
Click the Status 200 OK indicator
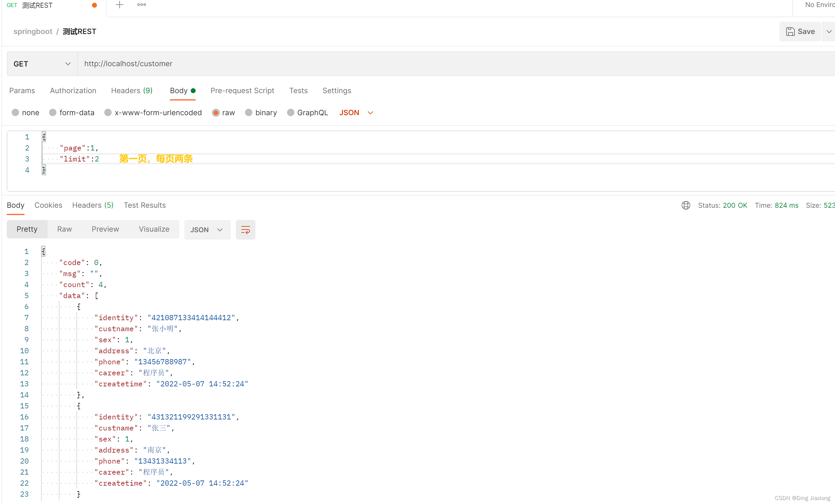pyautogui.click(x=722, y=205)
